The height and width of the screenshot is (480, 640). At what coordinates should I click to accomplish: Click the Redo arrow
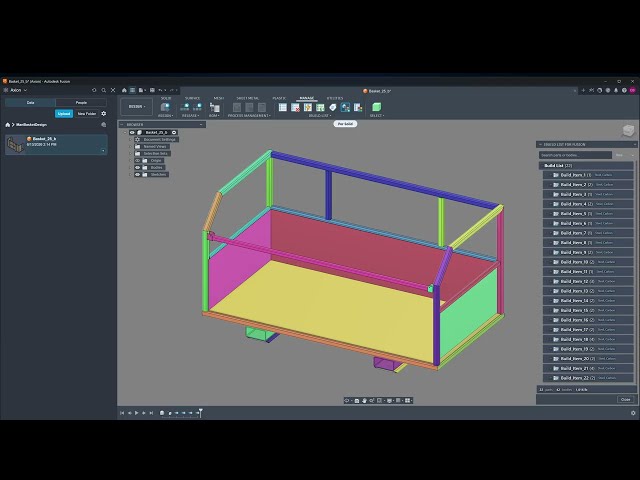(x=173, y=90)
